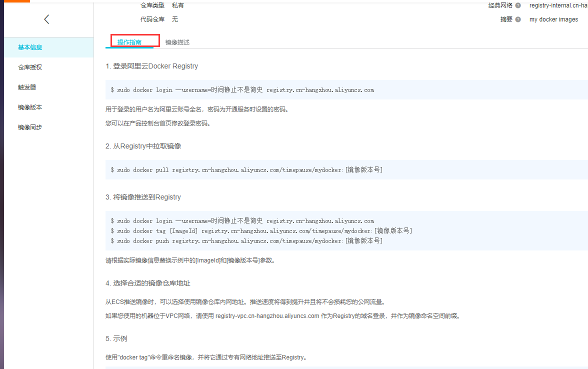Image resolution: width=588 pixels, height=369 pixels.
Task: Click the docker push command line
Action: tap(246, 241)
